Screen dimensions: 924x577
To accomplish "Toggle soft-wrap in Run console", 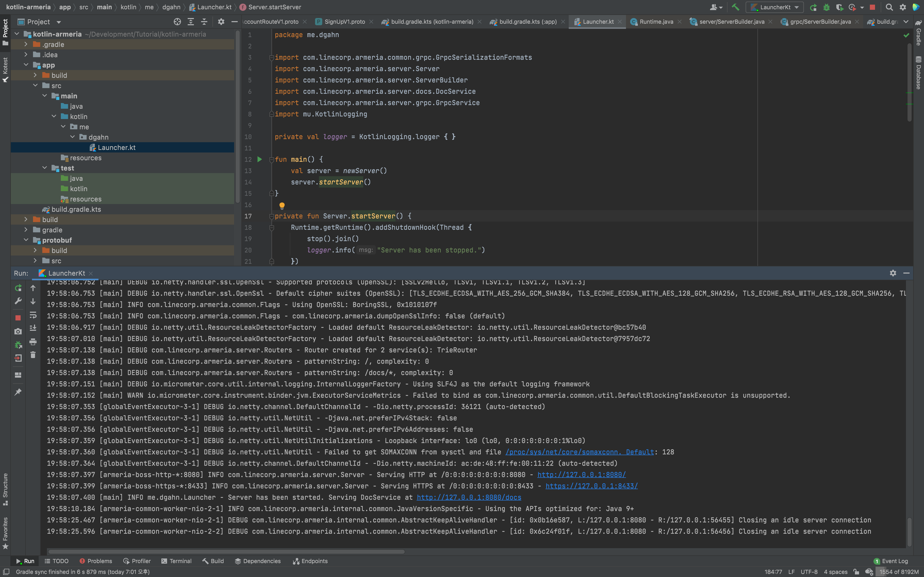I will tap(33, 315).
